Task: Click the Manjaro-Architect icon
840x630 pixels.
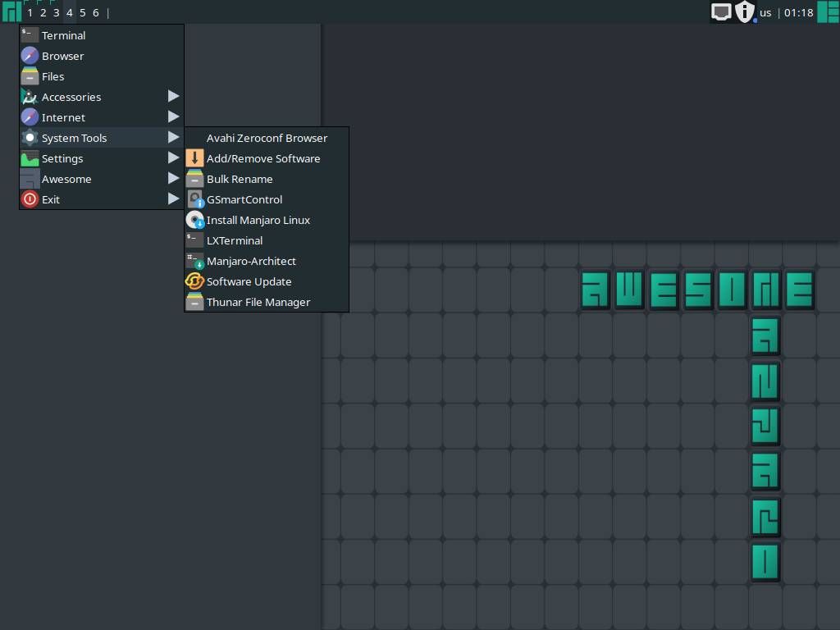Action: click(194, 261)
